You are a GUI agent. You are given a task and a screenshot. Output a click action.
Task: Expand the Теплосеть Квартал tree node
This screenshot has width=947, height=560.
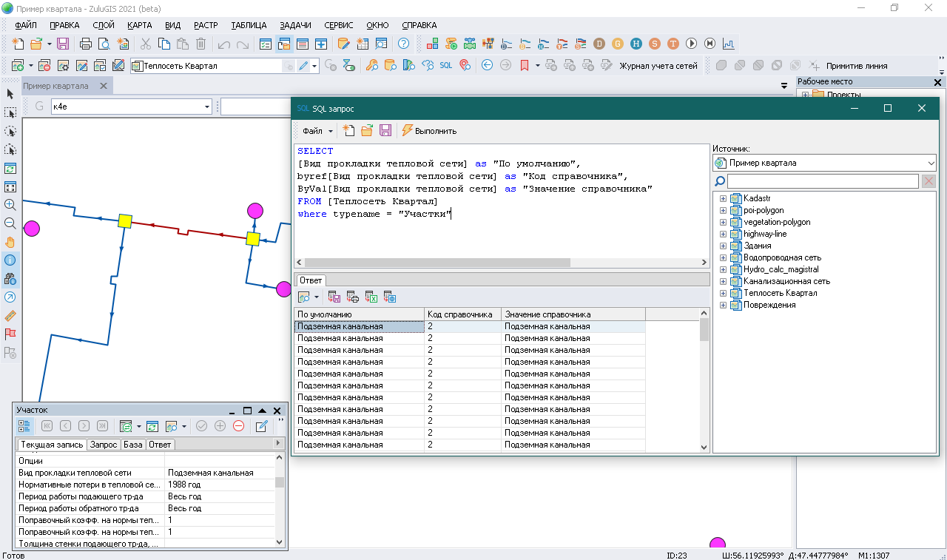point(723,293)
